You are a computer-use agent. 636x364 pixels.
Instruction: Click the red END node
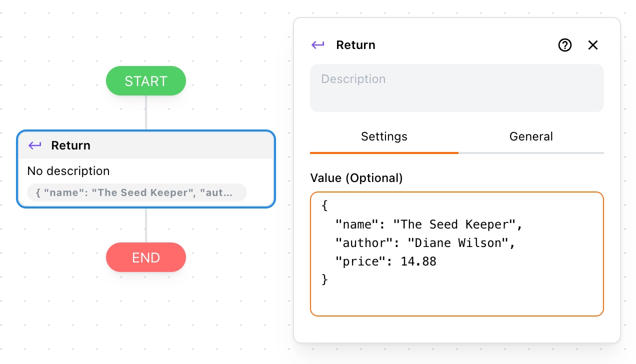145,257
